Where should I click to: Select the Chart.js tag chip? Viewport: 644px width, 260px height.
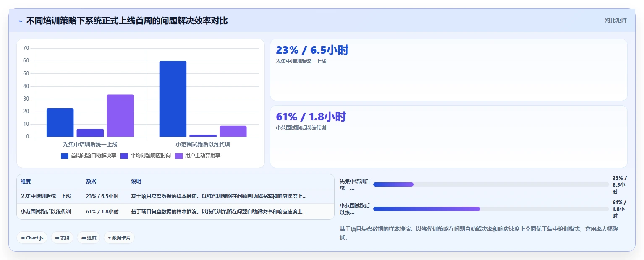point(32,238)
